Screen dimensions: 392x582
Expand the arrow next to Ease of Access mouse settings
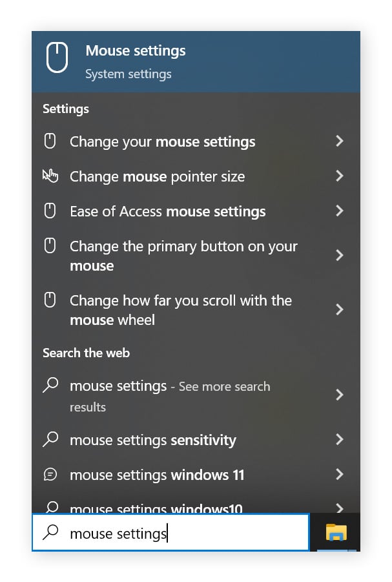click(339, 211)
